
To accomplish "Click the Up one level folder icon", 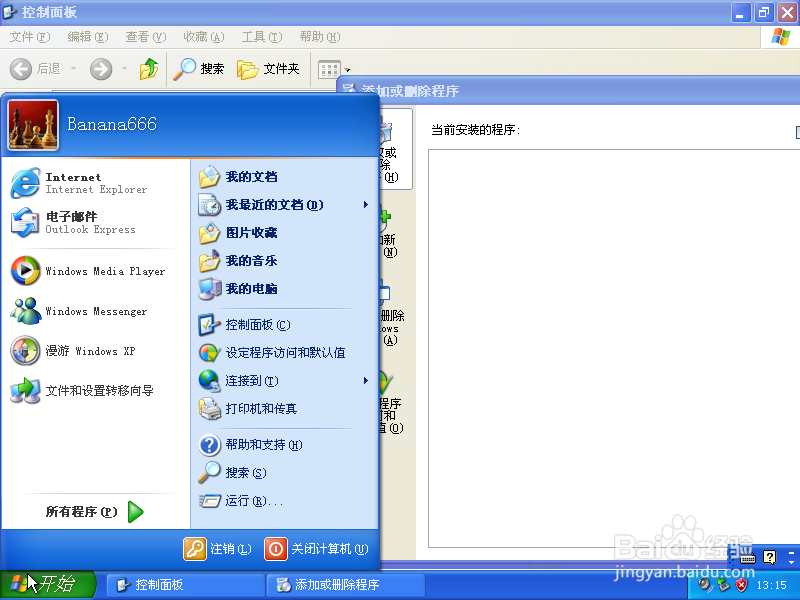I will pos(149,68).
